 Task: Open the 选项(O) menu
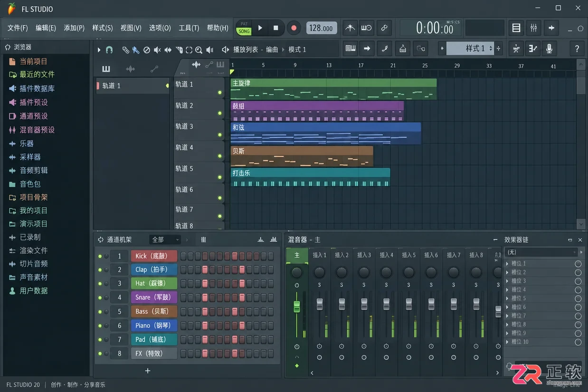pos(160,28)
